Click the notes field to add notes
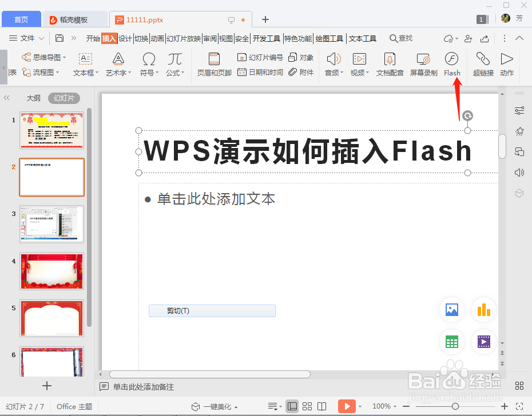532x416 pixels. click(144, 387)
